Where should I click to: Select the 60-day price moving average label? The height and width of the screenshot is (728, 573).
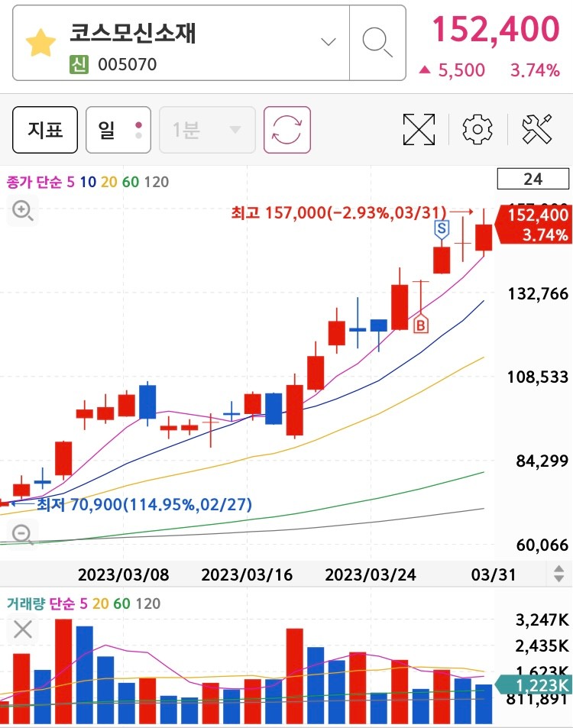(131, 182)
